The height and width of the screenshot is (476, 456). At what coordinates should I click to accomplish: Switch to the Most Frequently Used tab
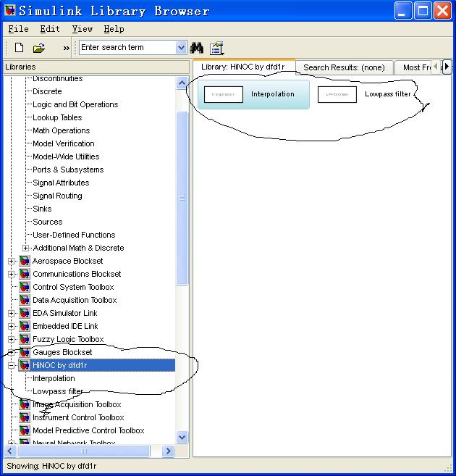tap(415, 67)
